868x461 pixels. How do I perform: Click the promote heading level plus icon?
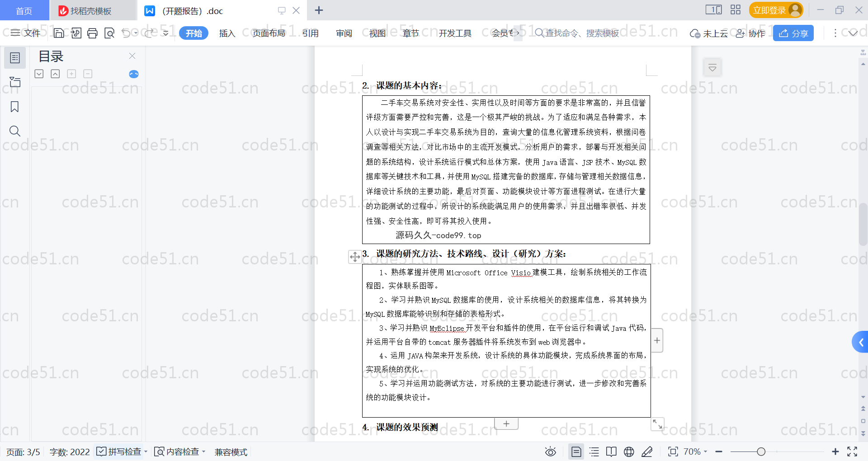click(x=71, y=74)
